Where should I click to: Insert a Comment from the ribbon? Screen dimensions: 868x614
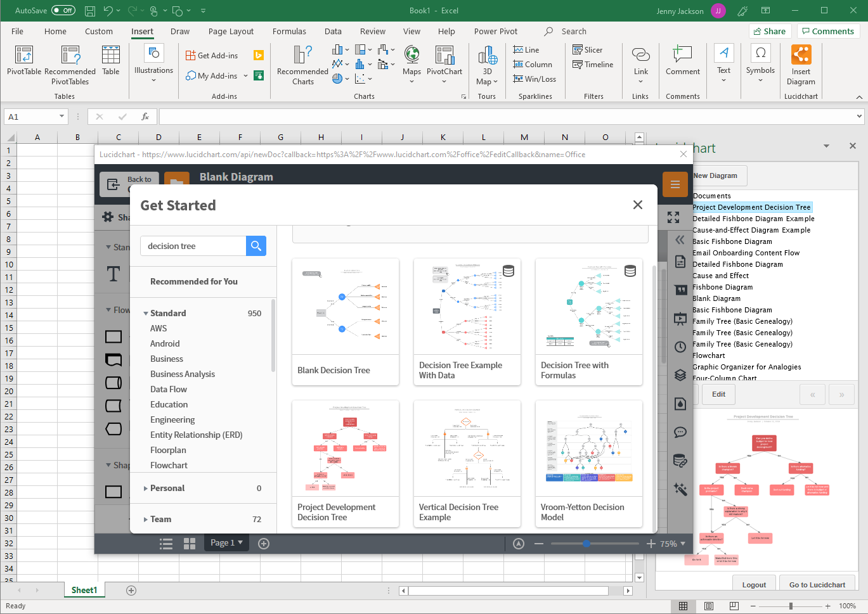coord(682,60)
